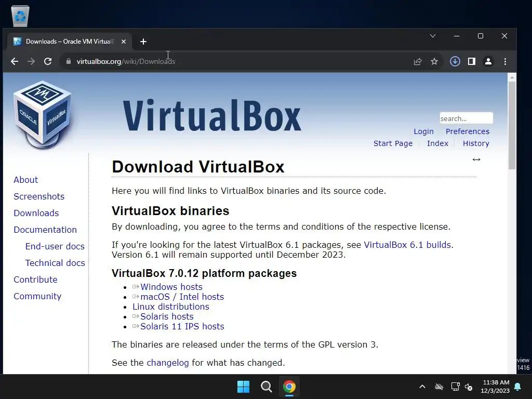Select the Downloads – Oracle VM VirtualBox tab

coord(70,42)
